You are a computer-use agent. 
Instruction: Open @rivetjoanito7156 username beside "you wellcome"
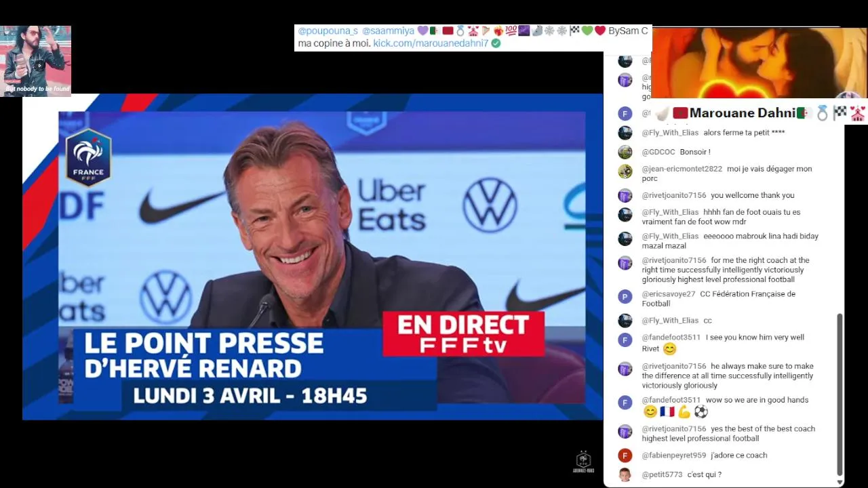[x=674, y=195]
